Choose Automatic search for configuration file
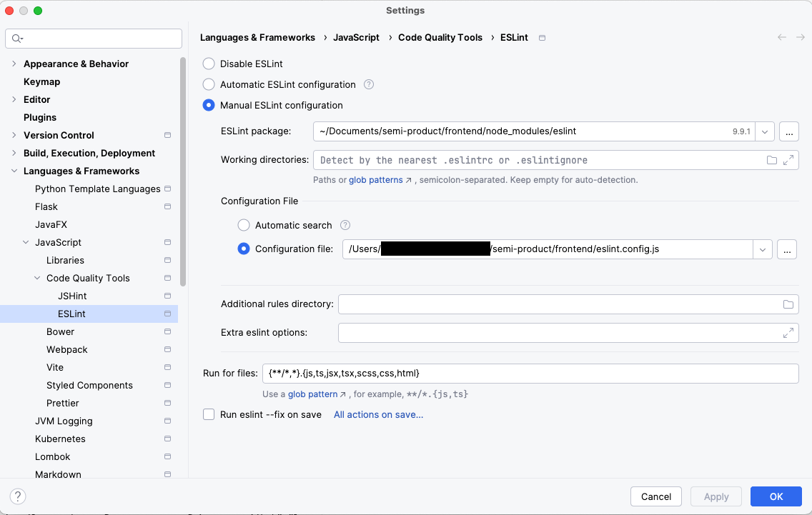Screen dimensions: 812x515 point(244,225)
